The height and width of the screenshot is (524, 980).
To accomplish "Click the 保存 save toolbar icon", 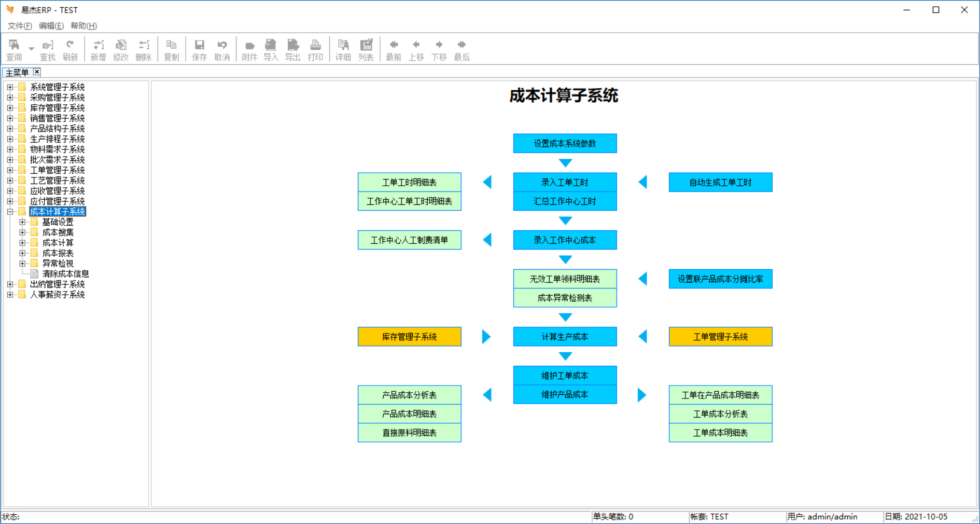I will tap(200, 50).
